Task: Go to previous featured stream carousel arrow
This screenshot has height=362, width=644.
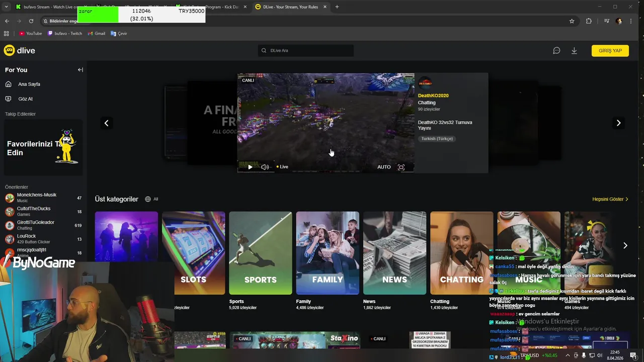Action: (106, 123)
